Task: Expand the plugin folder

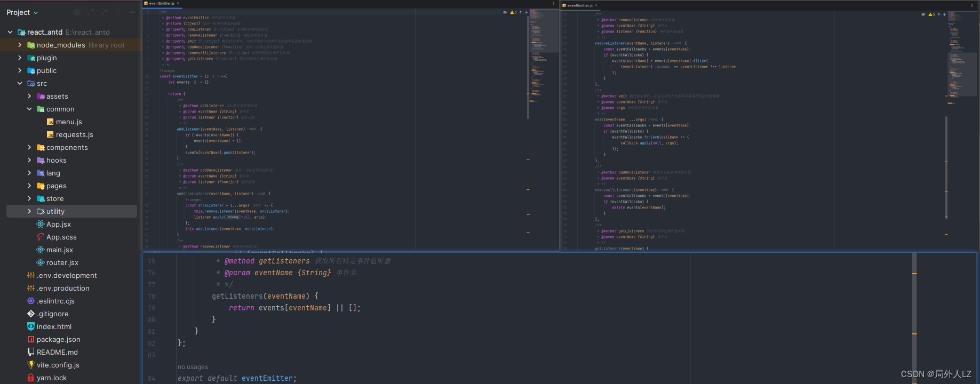Action: (20, 58)
